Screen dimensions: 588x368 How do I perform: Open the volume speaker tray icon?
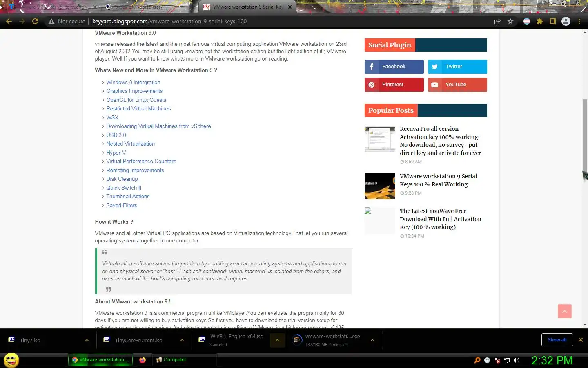click(x=517, y=360)
